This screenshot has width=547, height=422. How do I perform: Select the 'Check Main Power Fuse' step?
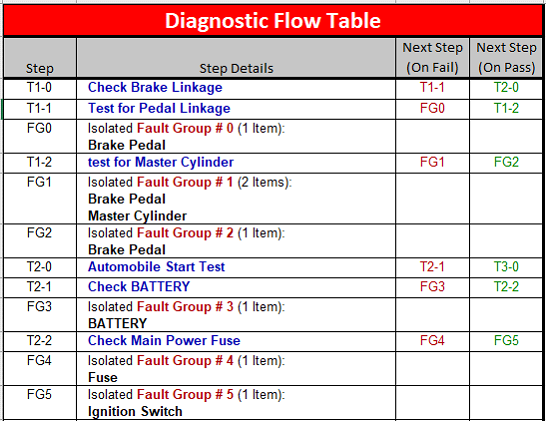pos(164,341)
